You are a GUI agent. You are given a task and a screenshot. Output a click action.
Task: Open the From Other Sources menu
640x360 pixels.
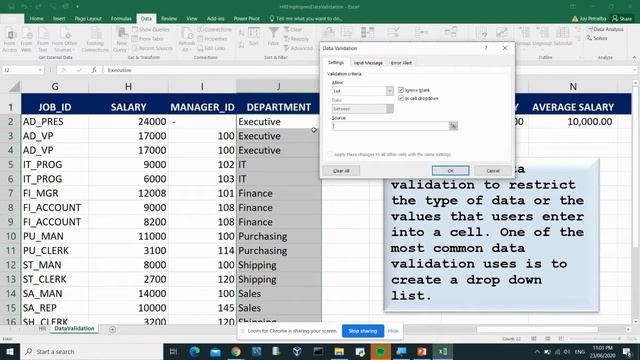tap(64, 40)
